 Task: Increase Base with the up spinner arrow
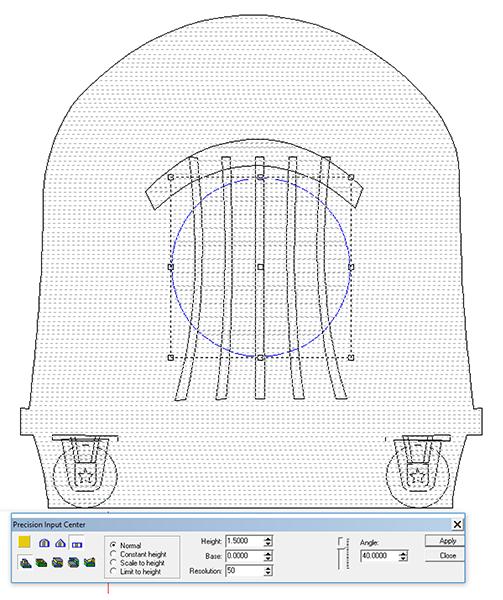[x=268, y=553]
